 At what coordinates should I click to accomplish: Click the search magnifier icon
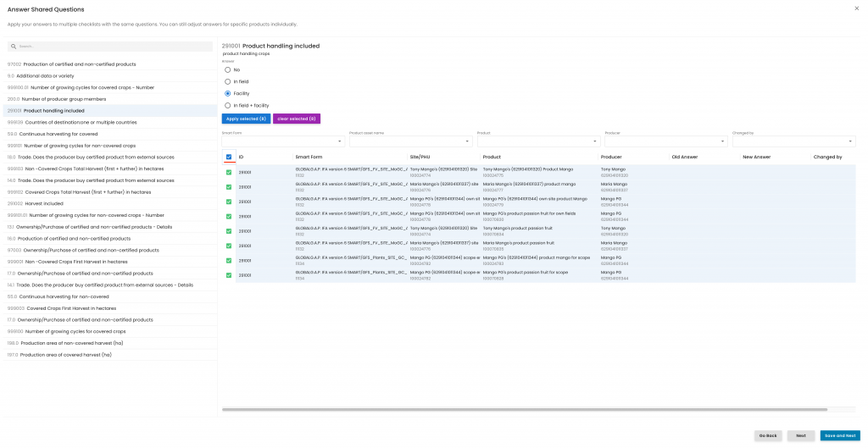click(x=14, y=47)
